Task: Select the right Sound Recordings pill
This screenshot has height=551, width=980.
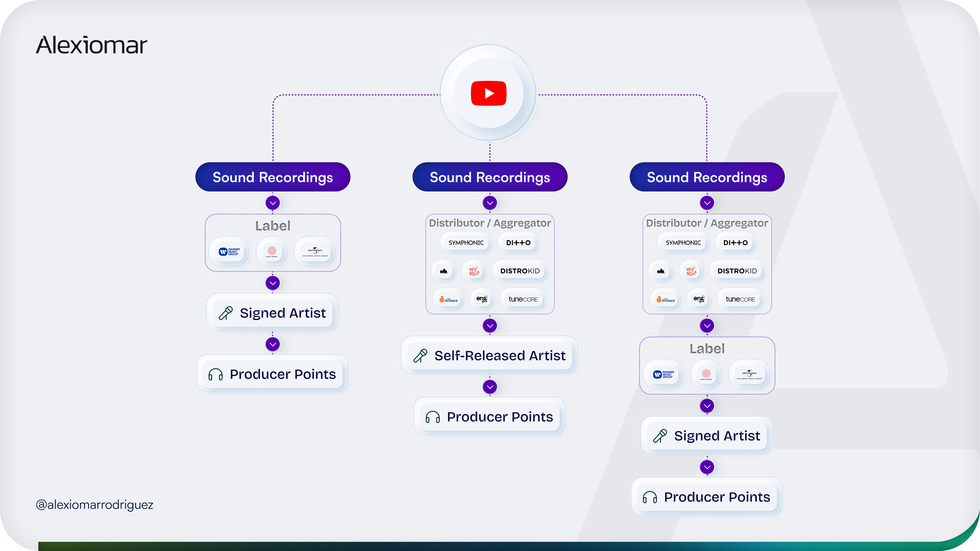Action: pyautogui.click(x=707, y=177)
